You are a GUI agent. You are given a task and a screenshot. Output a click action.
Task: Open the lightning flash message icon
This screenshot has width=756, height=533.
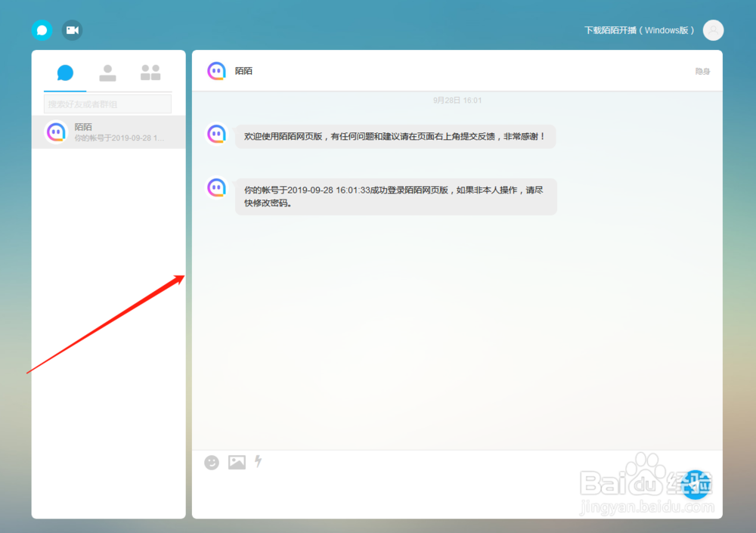click(259, 462)
